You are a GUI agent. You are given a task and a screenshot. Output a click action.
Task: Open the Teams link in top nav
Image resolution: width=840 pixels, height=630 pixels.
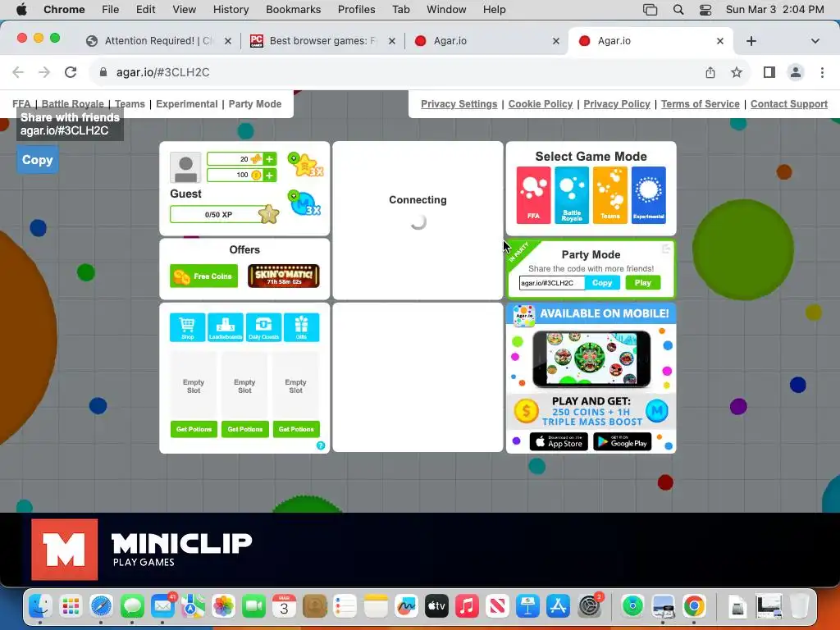click(130, 104)
